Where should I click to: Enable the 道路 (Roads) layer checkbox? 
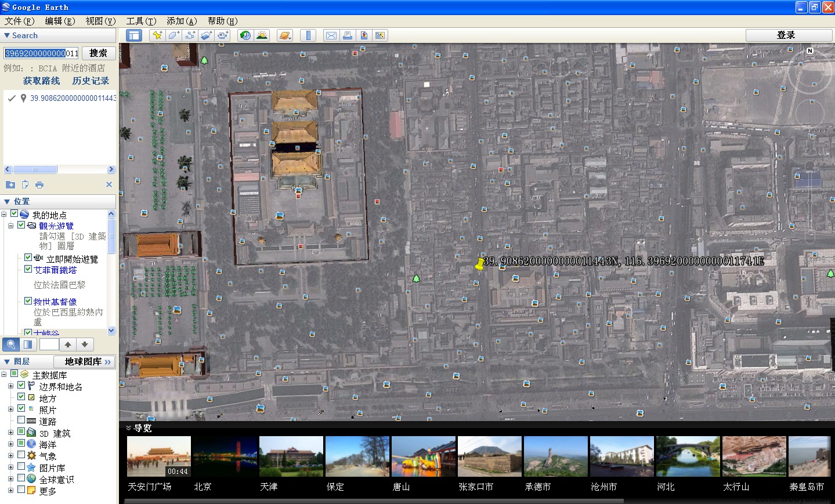[21, 420]
